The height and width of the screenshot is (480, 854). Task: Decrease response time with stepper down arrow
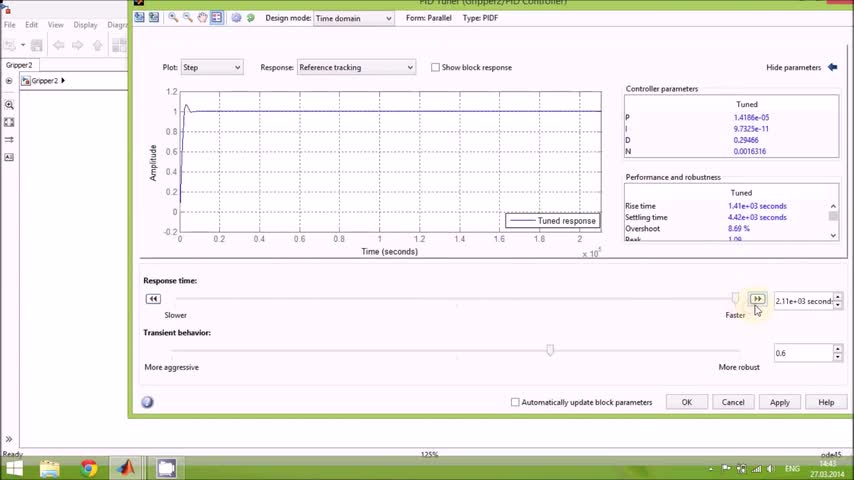(x=838, y=305)
